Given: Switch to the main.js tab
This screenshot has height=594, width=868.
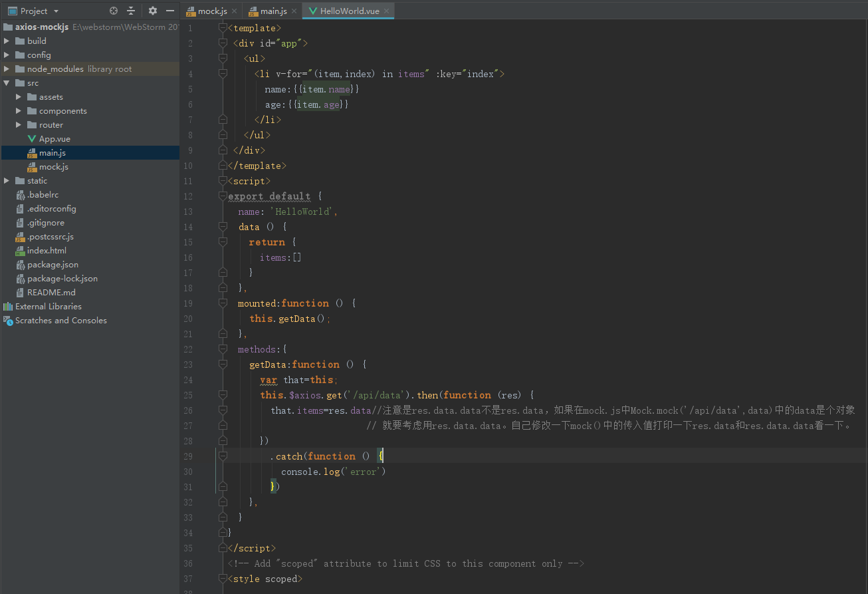Looking at the screenshot, I should point(273,11).
